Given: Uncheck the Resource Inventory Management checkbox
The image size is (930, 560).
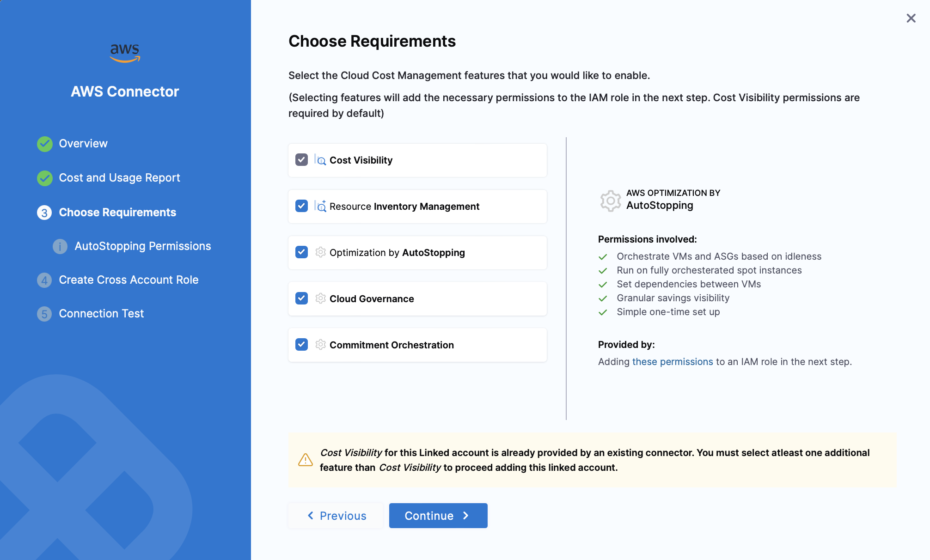Looking at the screenshot, I should (301, 206).
